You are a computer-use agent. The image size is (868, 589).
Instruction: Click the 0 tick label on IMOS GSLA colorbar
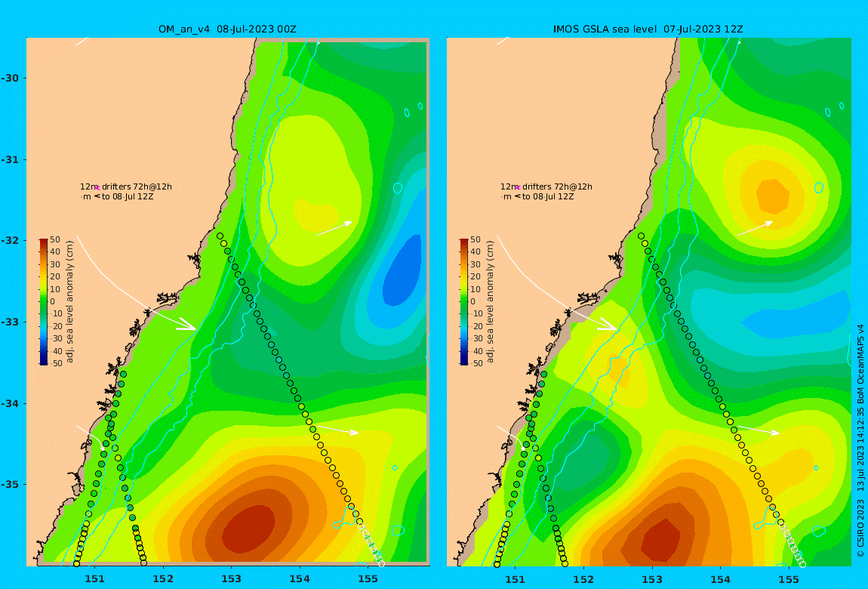click(472, 302)
